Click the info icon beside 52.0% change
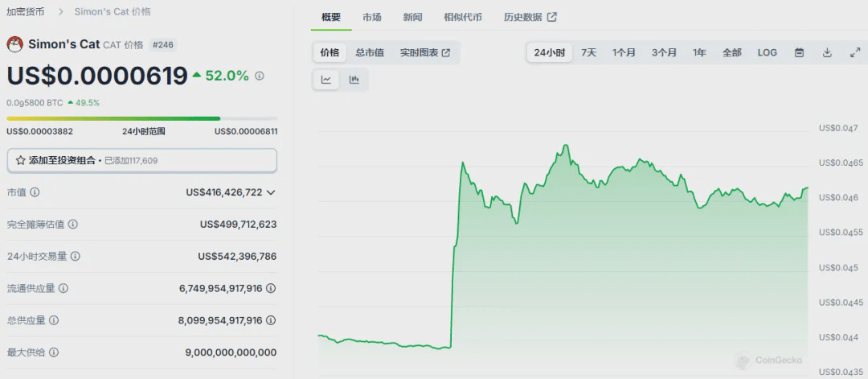 [x=259, y=76]
